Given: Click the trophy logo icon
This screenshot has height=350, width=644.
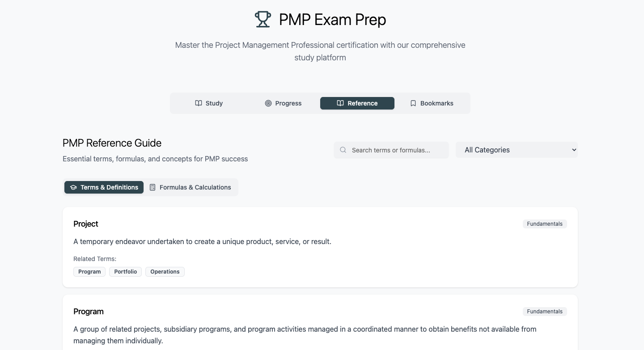Looking at the screenshot, I should (x=263, y=20).
